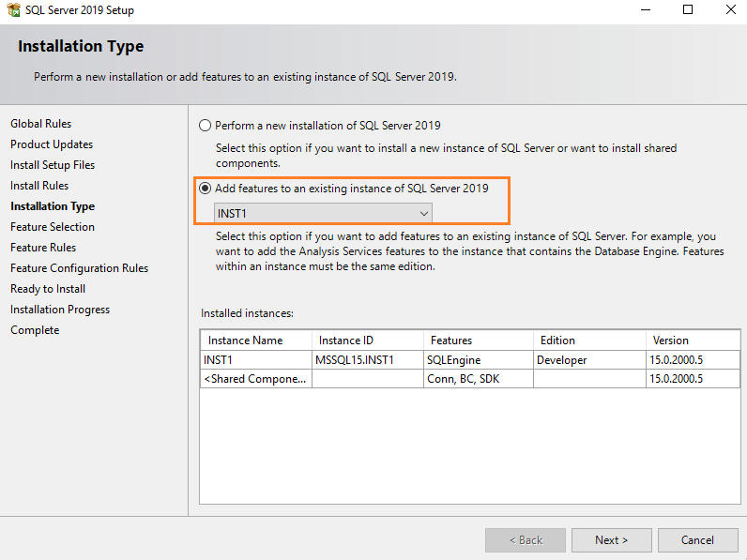The image size is (747, 560).
Task: Go to the Global Rules step
Action: pos(40,124)
